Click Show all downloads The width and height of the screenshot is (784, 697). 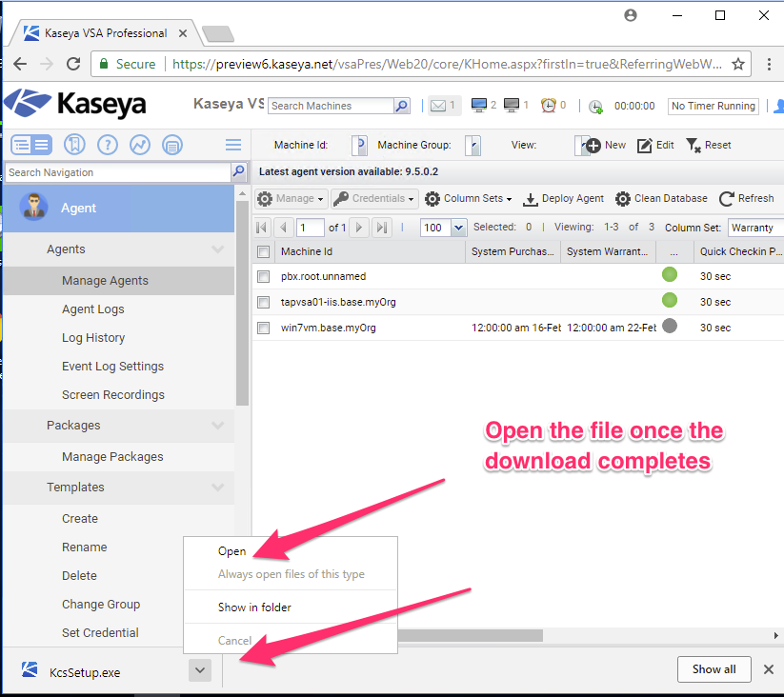pos(714,669)
